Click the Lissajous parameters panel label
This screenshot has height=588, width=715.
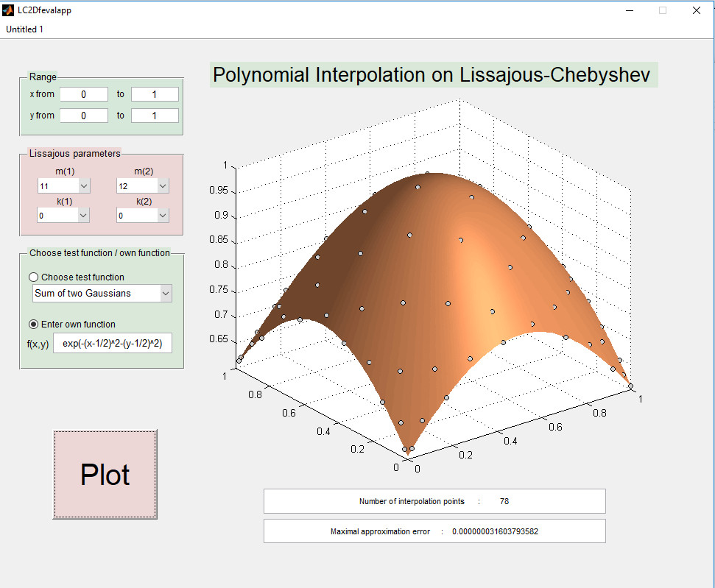75,154
